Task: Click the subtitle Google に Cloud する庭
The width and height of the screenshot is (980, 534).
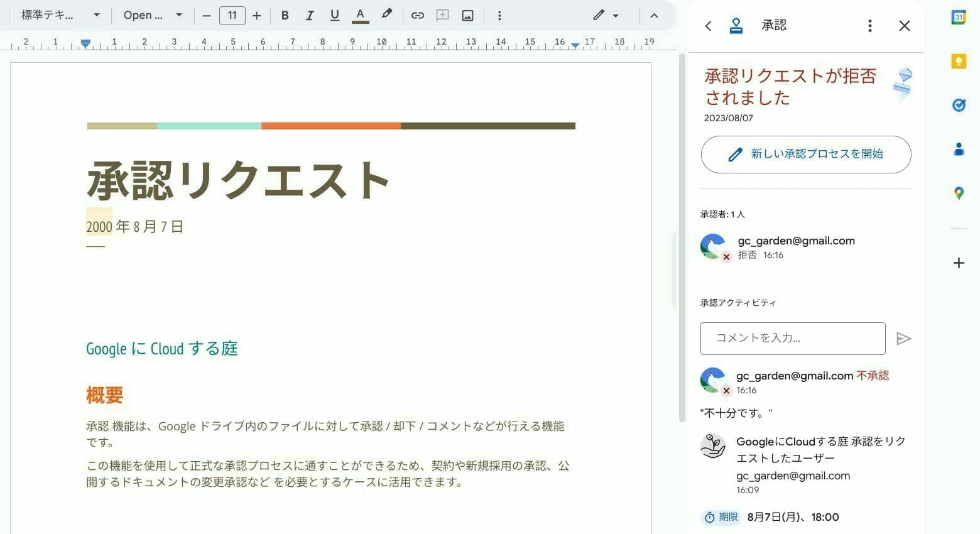Action: tap(162, 349)
